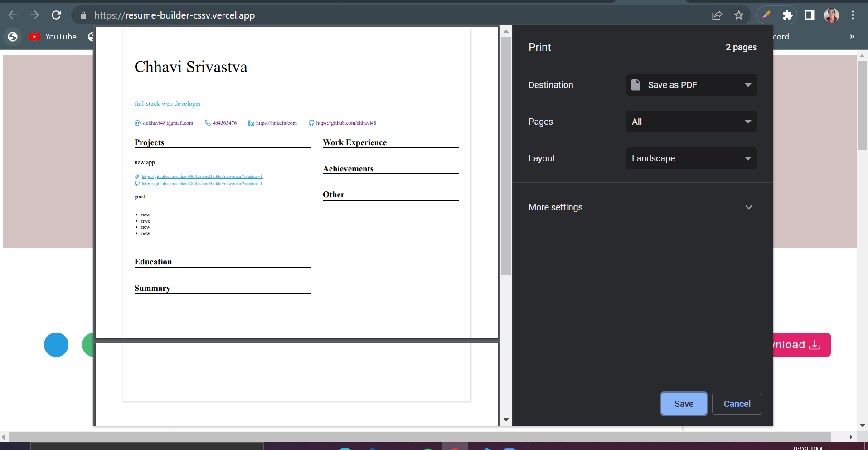Image resolution: width=868 pixels, height=450 pixels.
Task: Click the blue circle swatch on the page
Action: (x=56, y=345)
